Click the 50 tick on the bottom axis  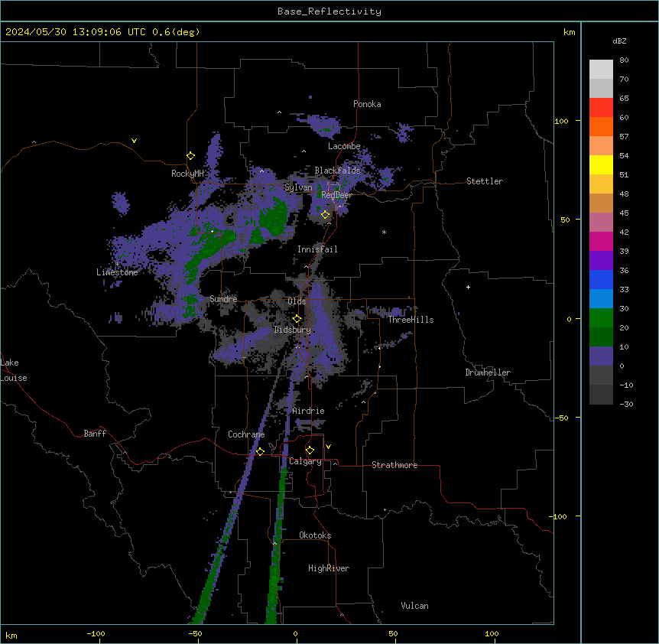pyautogui.click(x=394, y=634)
